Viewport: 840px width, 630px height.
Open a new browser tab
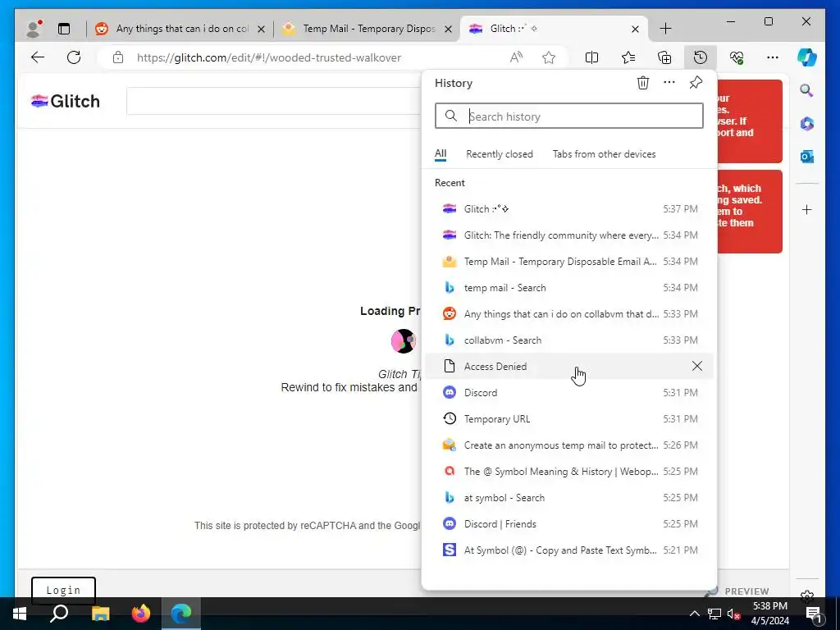(665, 29)
